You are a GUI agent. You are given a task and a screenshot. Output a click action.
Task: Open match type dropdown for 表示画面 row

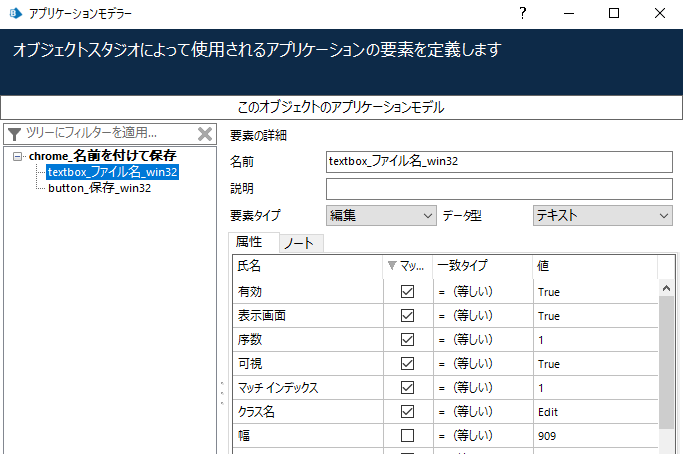[483, 315]
